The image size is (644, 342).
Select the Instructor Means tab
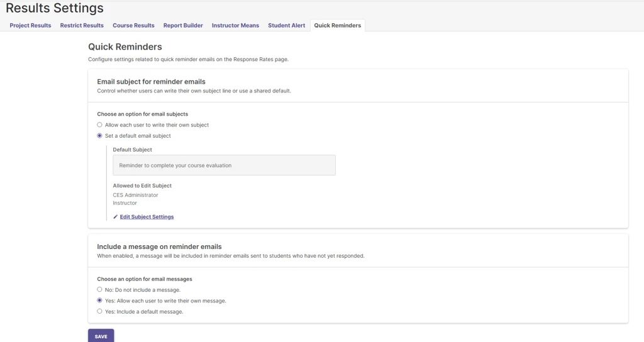[x=235, y=25]
